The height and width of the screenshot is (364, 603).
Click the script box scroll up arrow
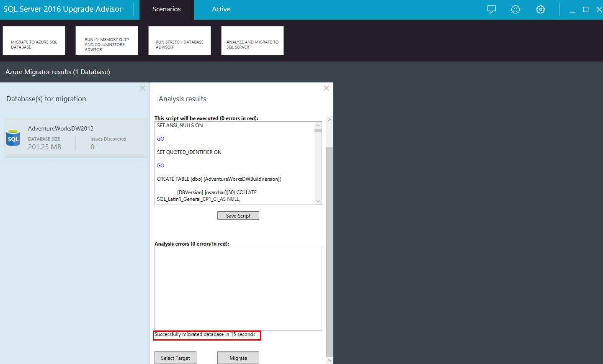point(318,126)
